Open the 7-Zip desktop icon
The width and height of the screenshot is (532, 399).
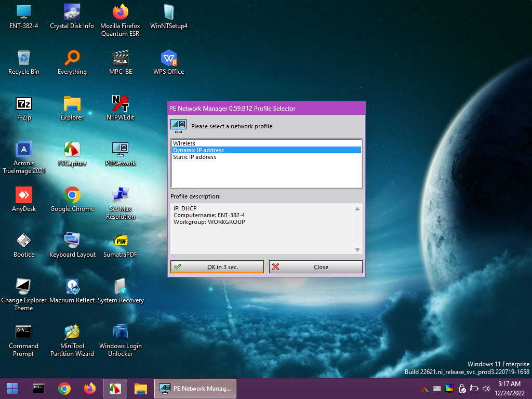point(24,108)
